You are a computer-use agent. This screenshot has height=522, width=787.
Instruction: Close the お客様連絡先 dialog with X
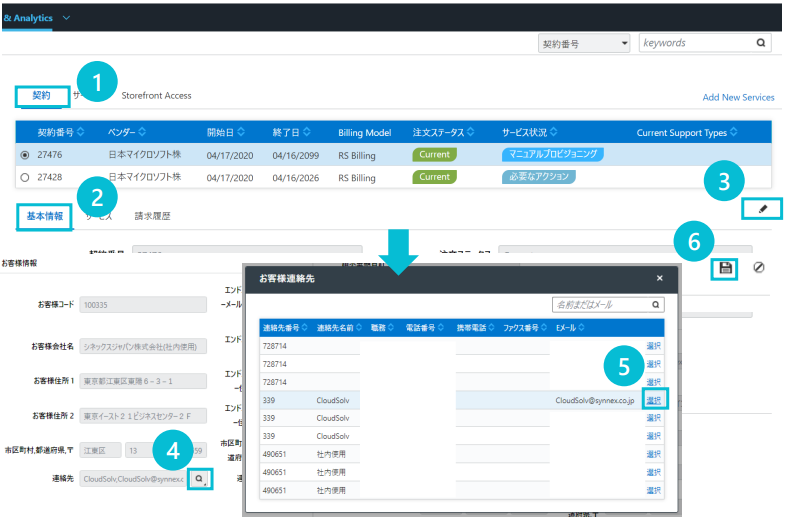(659, 278)
